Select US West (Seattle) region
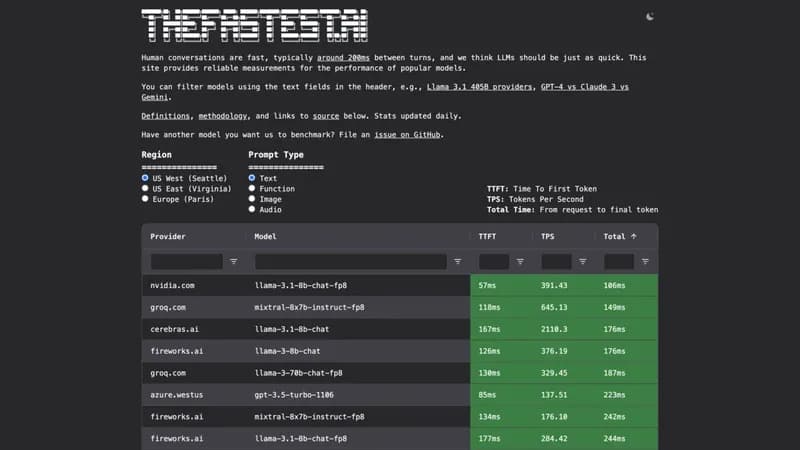The width and height of the screenshot is (800, 450). point(145,178)
